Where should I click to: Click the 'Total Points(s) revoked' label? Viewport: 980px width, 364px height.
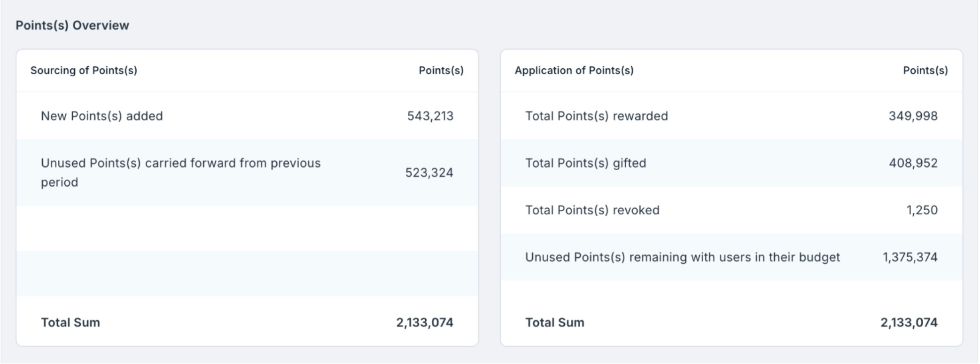592,210
